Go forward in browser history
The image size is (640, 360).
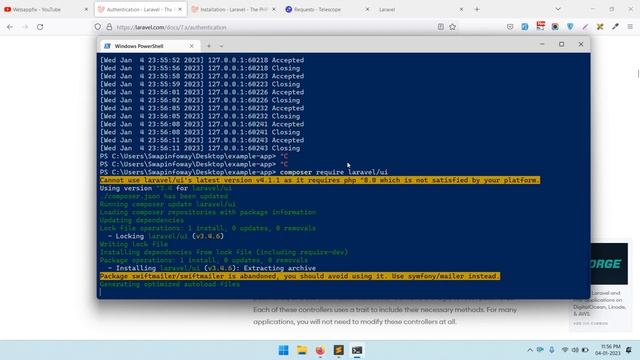(25, 27)
